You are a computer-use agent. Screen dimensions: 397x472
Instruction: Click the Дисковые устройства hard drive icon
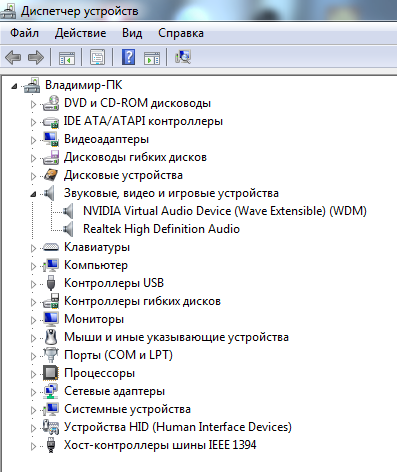[x=51, y=175]
